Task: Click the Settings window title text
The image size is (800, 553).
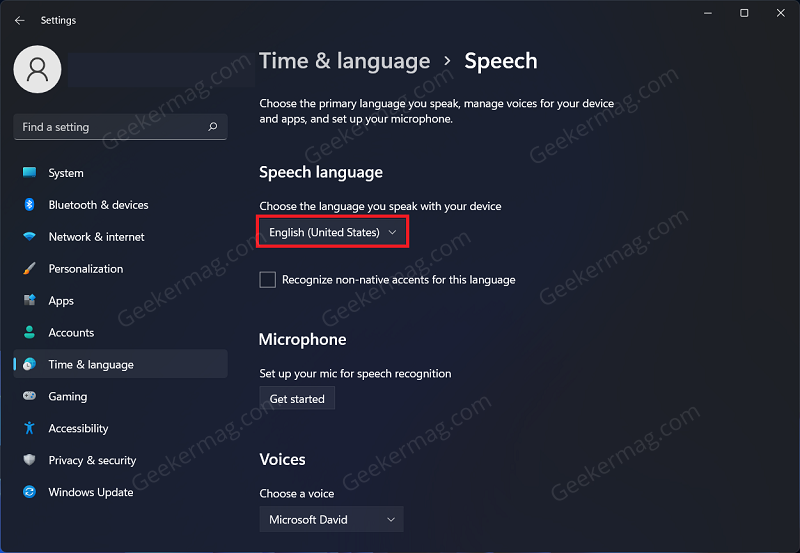Action: tap(58, 20)
